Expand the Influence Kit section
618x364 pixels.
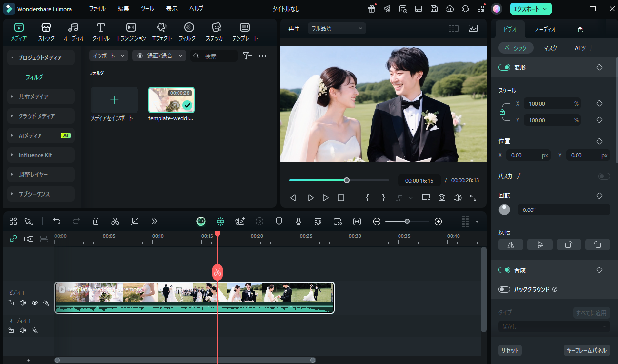pyautogui.click(x=41, y=155)
